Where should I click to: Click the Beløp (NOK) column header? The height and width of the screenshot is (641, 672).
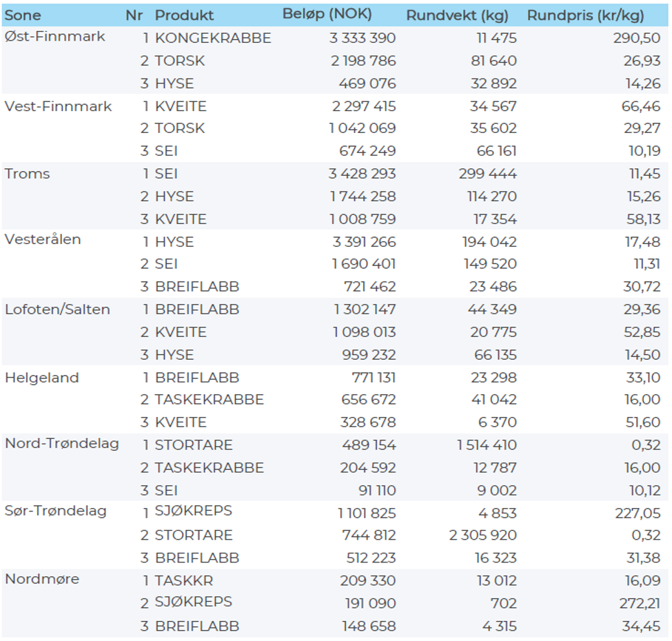[x=327, y=14]
